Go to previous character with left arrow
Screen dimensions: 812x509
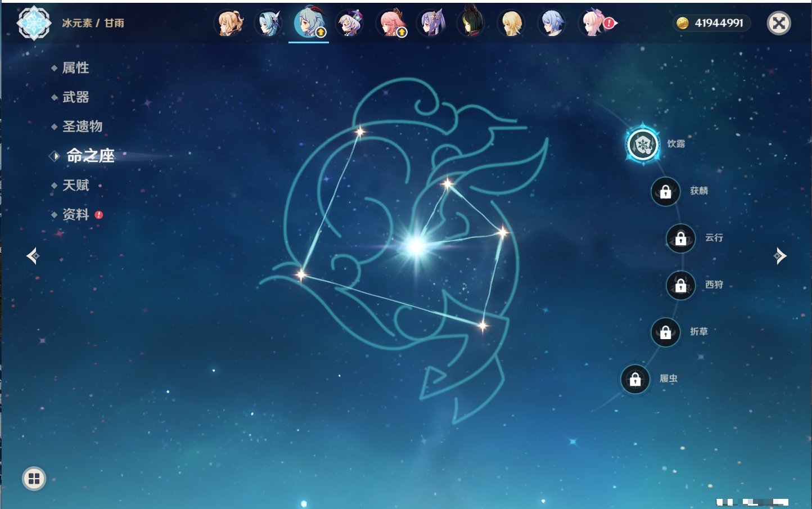click(x=33, y=256)
